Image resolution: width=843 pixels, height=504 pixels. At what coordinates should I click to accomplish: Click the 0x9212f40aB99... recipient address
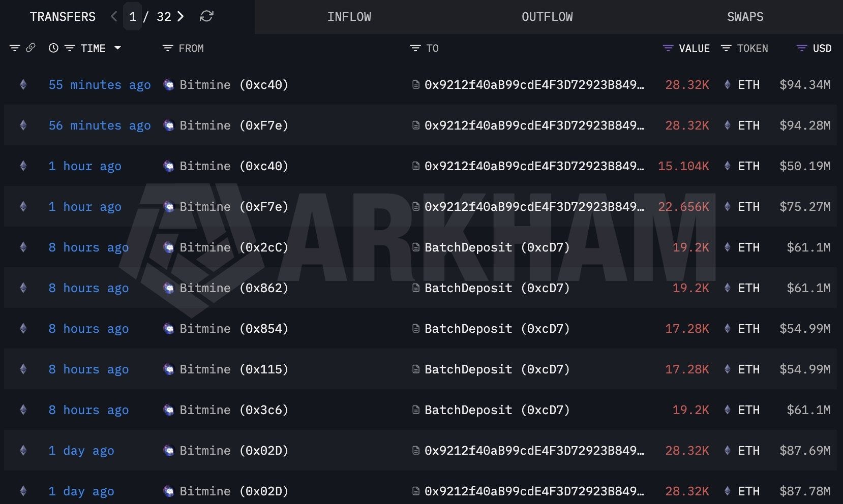click(535, 85)
